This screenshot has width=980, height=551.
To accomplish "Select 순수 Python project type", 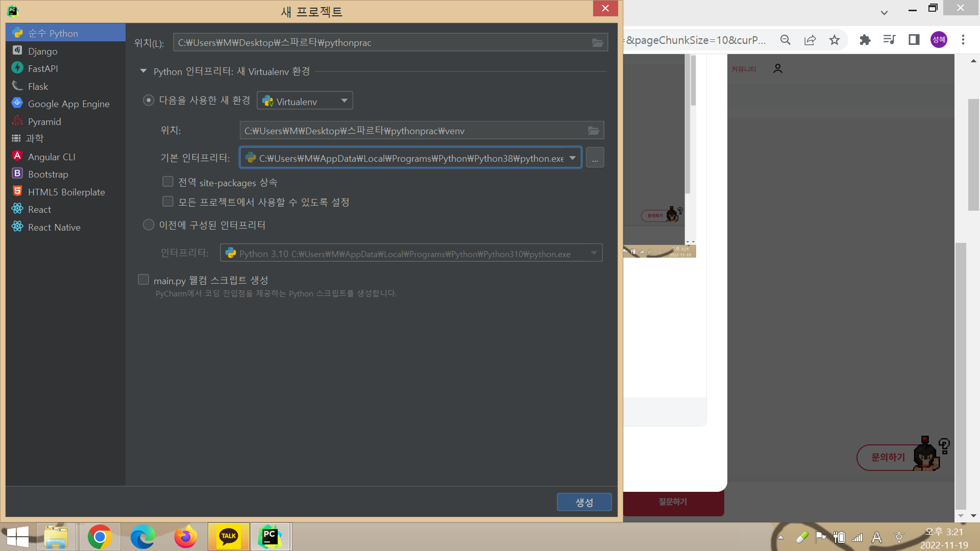I will pos(65,33).
